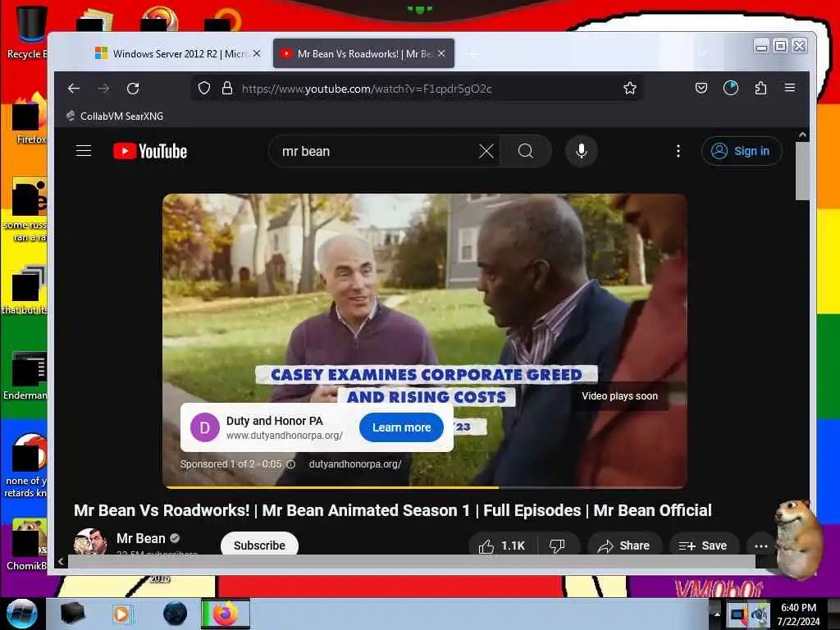Click the scroll-up arrow of vertical scrollbar
The width and height of the screenshot is (840, 630).
pyautogui.click(x=802, y=135)
